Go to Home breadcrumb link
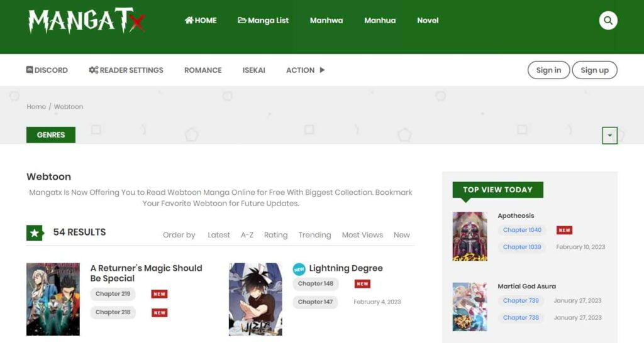 click(36, 107)
